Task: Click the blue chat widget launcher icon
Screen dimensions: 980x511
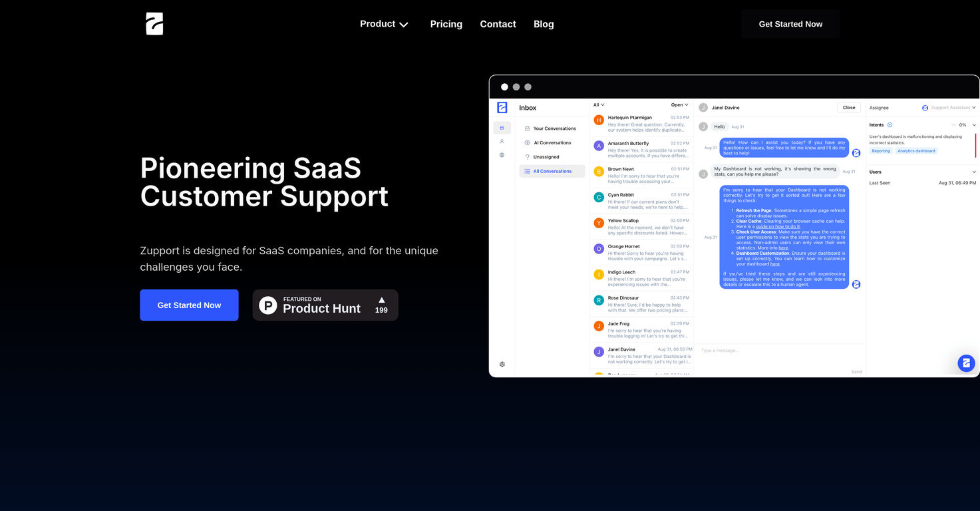Action: [x=966, y=363]
